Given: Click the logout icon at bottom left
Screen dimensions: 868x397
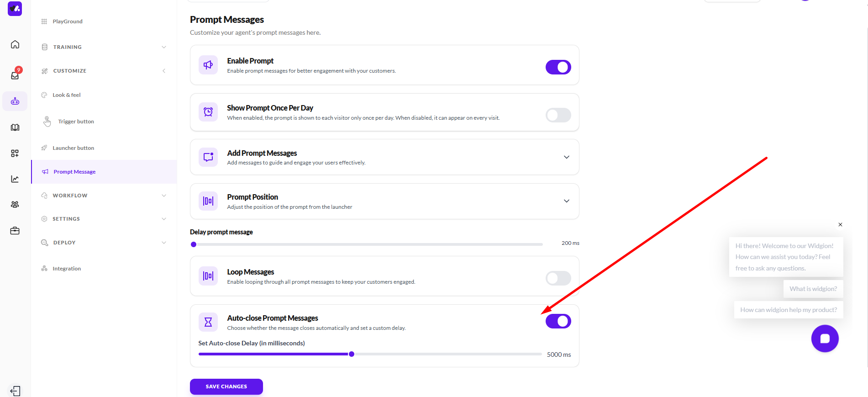Looking at the screenshot, I should tap(15, 391).
